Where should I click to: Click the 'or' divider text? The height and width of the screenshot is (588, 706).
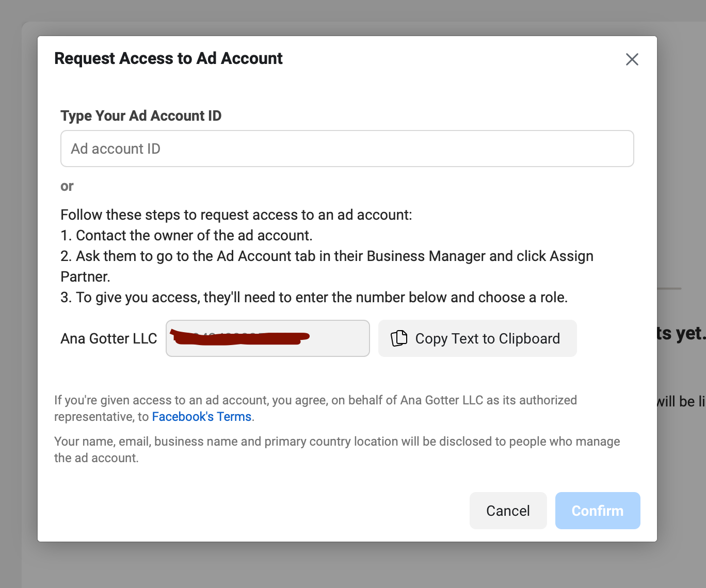(67, 186)
